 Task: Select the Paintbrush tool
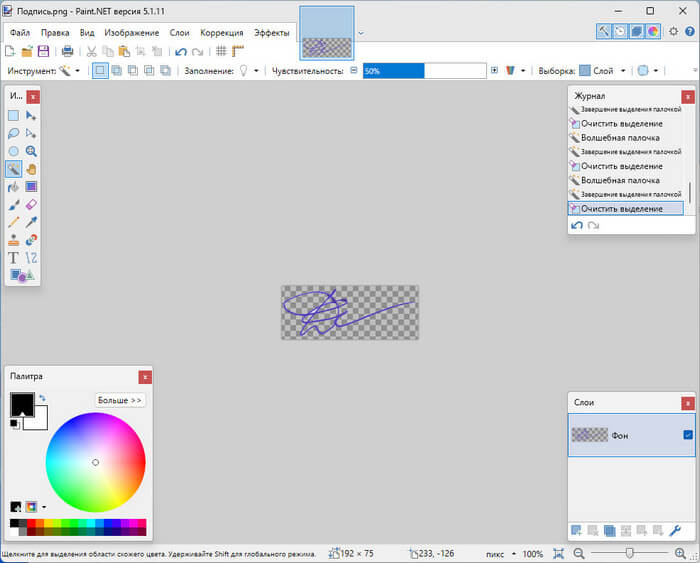[13, 204]
